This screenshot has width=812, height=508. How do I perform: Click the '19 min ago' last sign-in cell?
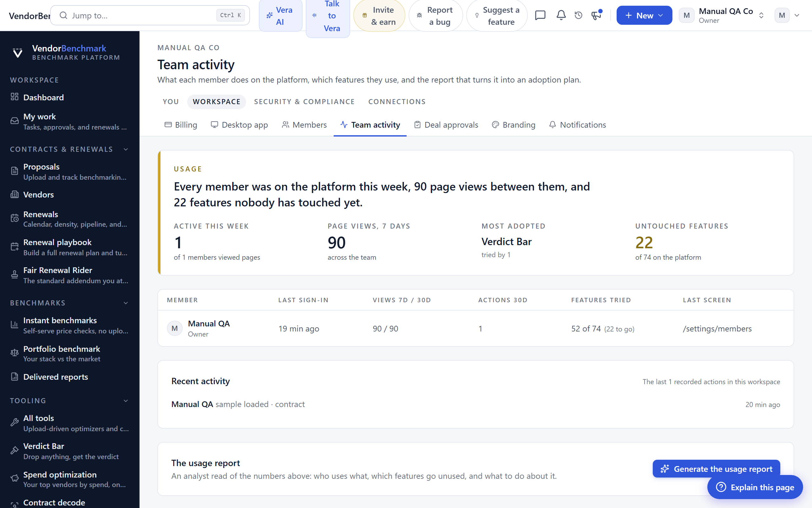point(298,329)
